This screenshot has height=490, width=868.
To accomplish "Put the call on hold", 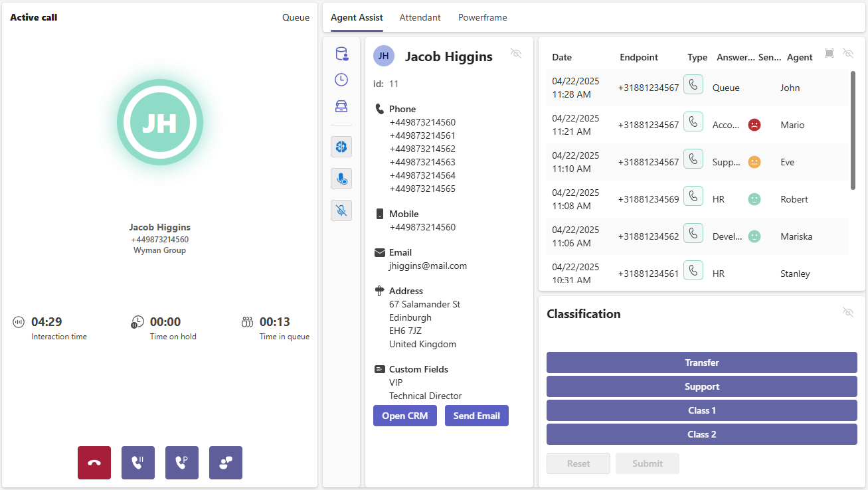I will click(138, 463).
